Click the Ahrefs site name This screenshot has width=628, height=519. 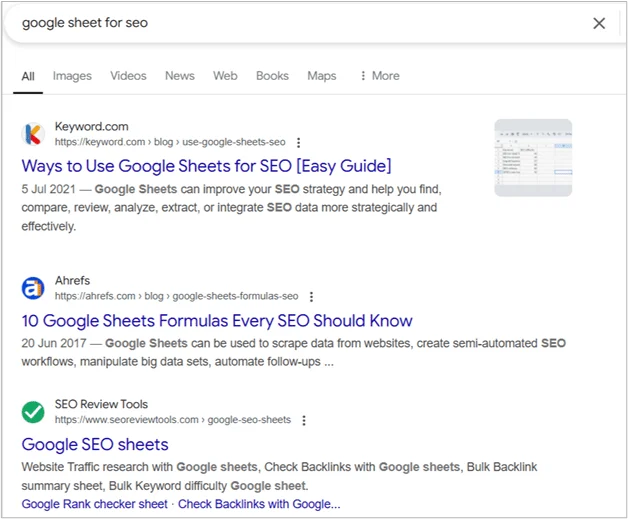click(72, 281)
